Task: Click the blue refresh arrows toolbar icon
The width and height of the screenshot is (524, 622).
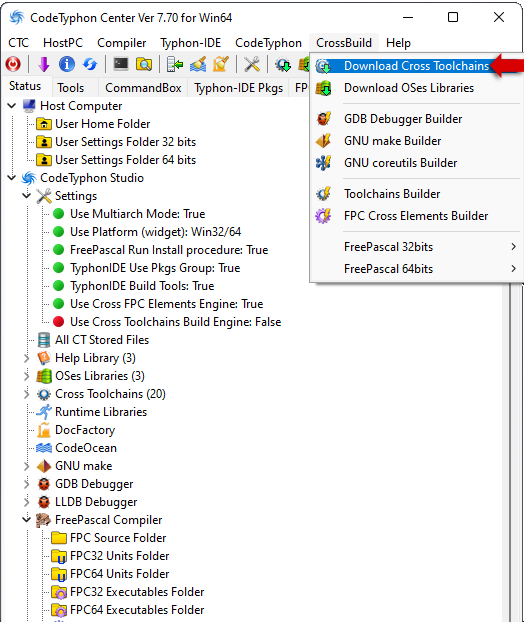Action: pos(90,64)
